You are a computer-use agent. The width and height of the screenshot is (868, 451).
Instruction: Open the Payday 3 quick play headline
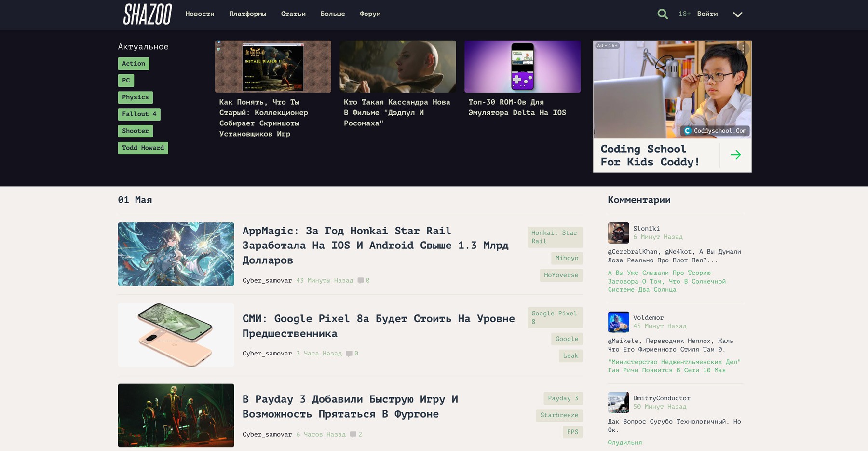pyautogui.click(x=350, y=407)
